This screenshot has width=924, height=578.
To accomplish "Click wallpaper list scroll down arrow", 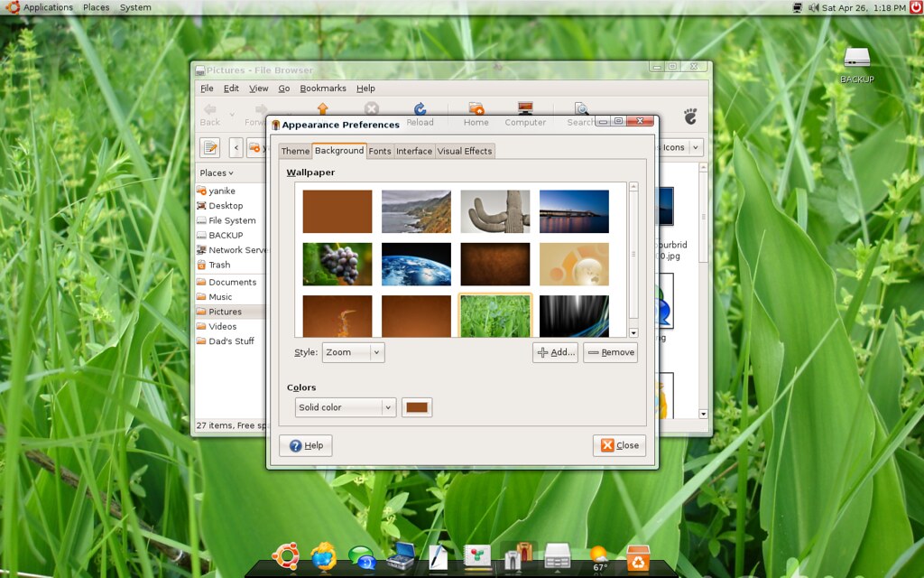I will [x=633, y=332].
